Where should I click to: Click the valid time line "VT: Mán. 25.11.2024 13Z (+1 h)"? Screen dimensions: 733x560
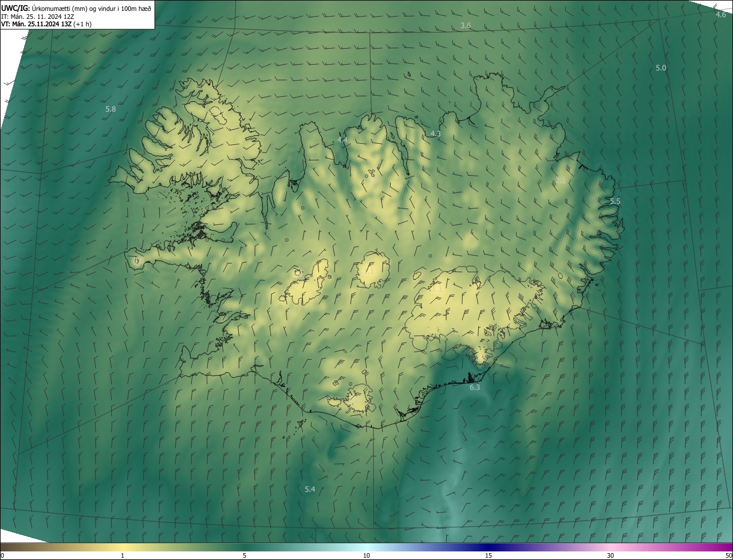[x=46, y=24]
